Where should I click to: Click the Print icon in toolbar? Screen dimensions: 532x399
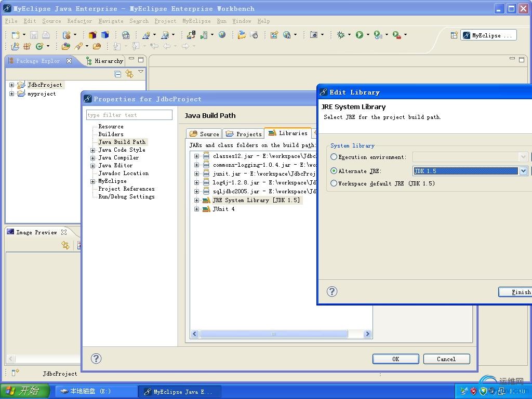pos(46,35)
